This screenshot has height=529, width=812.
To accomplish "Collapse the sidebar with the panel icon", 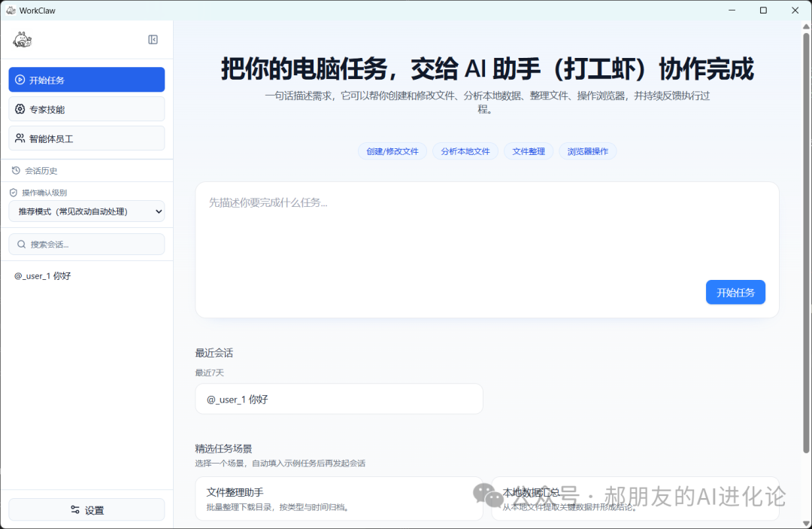I will [153, 40].
